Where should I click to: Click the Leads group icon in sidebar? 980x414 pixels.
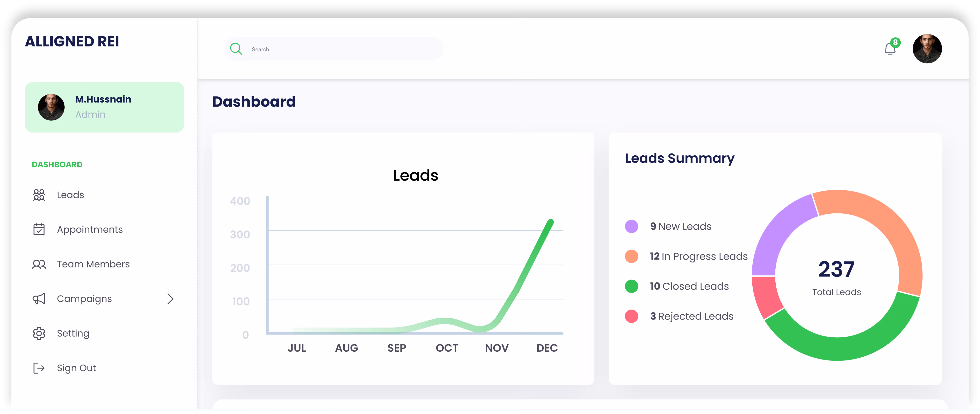click(39, 195)
